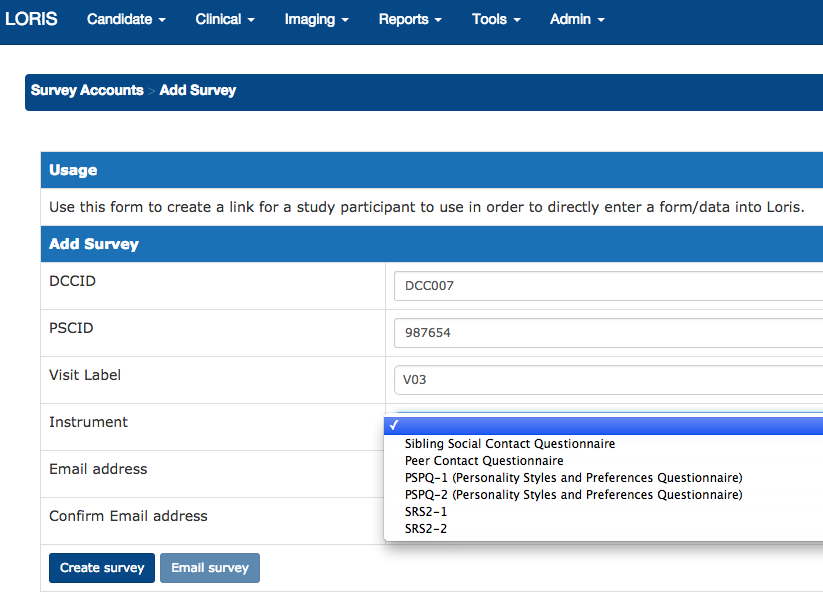Expand the Clinical dropdown menu

225,19
